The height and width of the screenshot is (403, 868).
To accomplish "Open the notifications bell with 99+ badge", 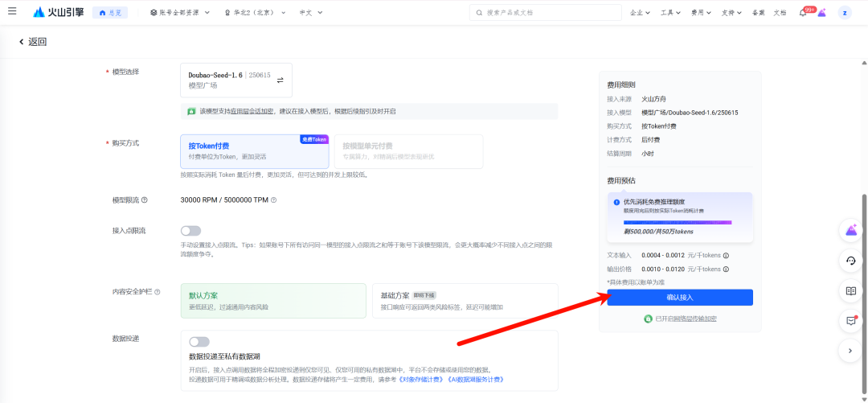I will pyautogui.click(x=803, y=12).
